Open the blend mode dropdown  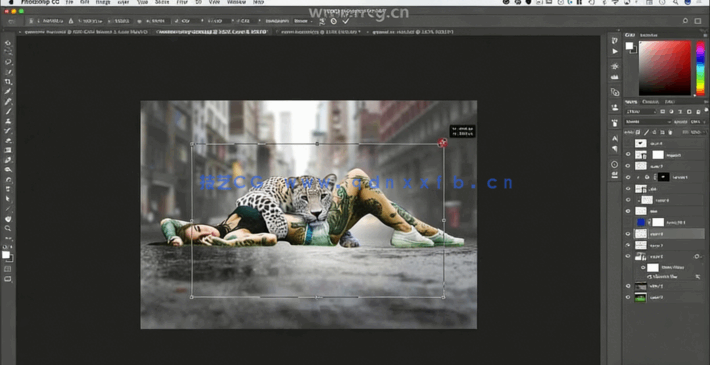(648, 122)
